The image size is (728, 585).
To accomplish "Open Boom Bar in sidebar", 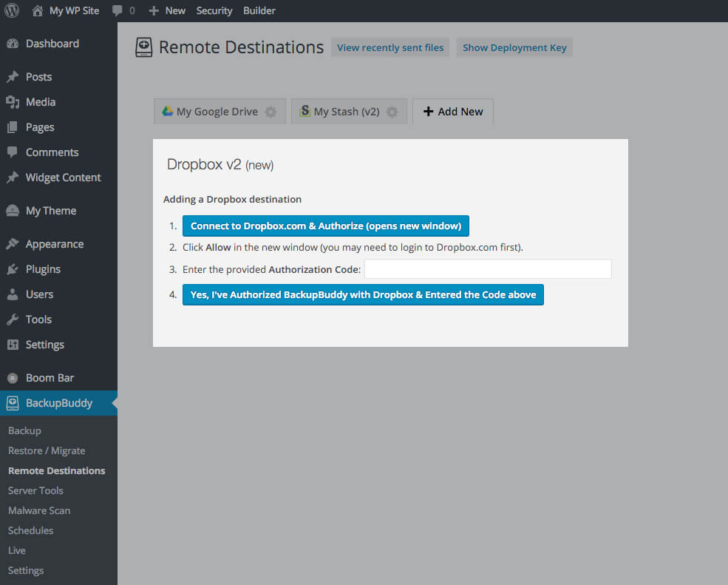I will [x=58, y=378].
